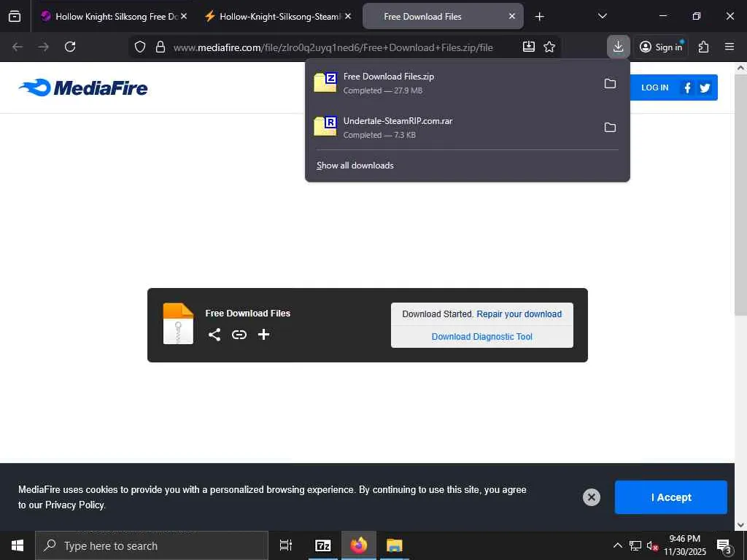Accept cookies with I Accept button
The image size is (747, 560).
[x=671, y=497]
